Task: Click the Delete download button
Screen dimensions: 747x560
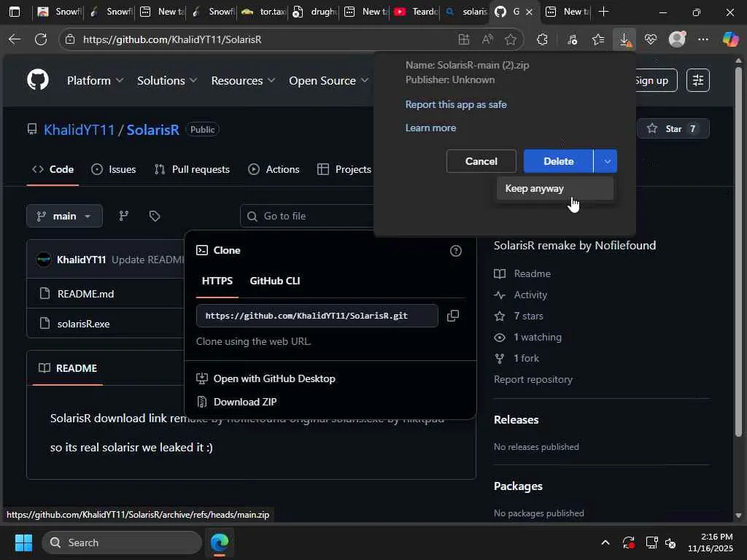Action: pos(558,161)
